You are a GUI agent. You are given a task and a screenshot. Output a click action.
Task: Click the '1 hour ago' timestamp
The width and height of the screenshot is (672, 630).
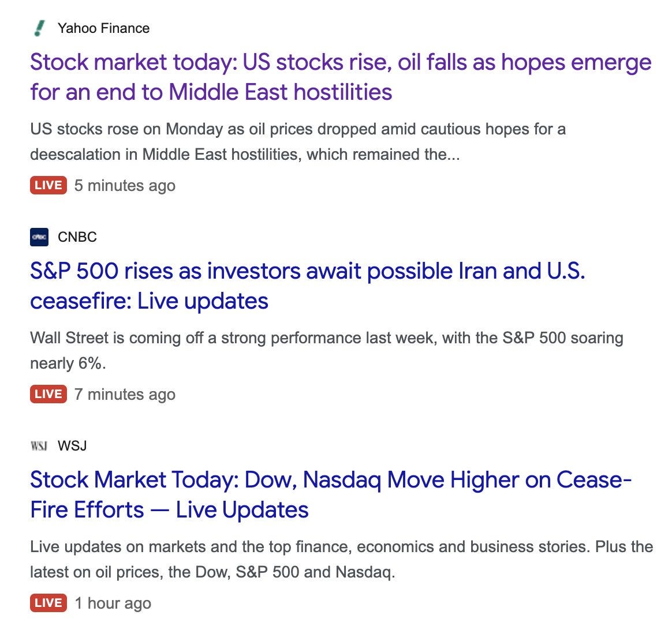tap(113, 603)
